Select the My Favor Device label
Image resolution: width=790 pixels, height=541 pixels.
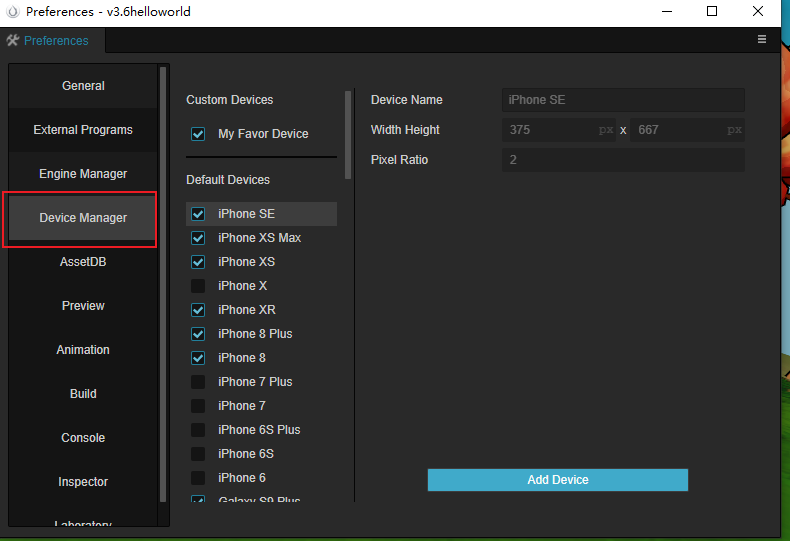(263, 134)
